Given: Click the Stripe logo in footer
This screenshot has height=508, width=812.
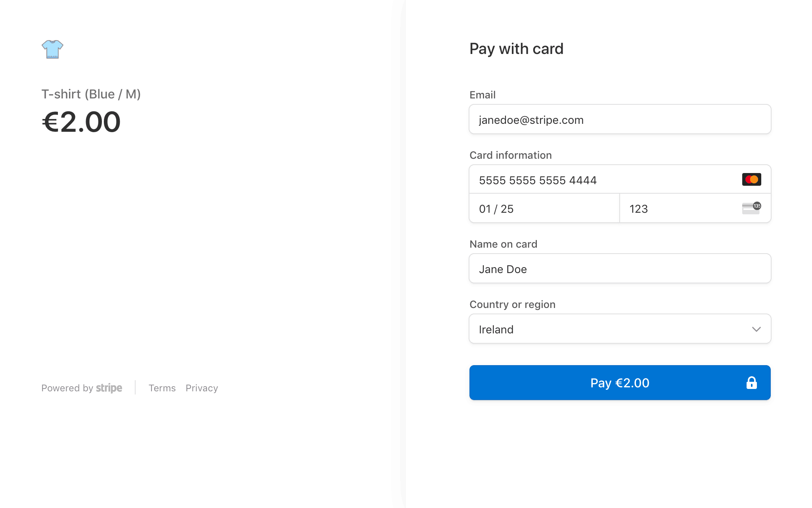Looking at the screenshot, I should point(109,388).
